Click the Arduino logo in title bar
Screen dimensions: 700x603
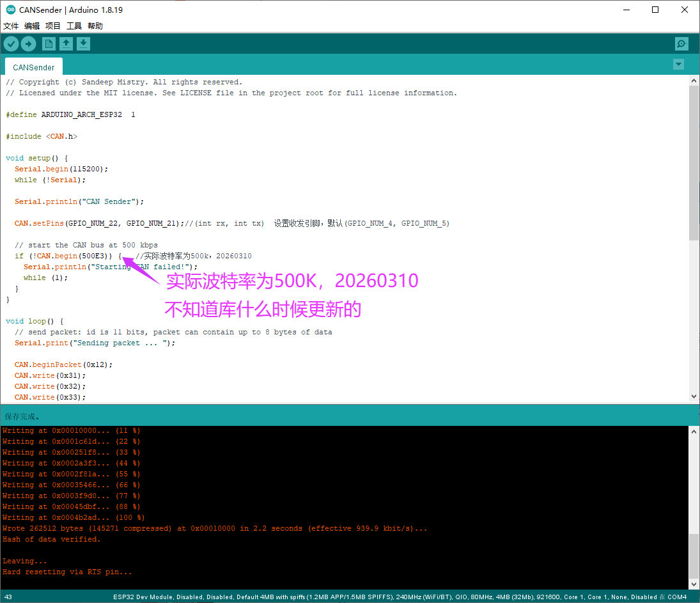(11, 10)
